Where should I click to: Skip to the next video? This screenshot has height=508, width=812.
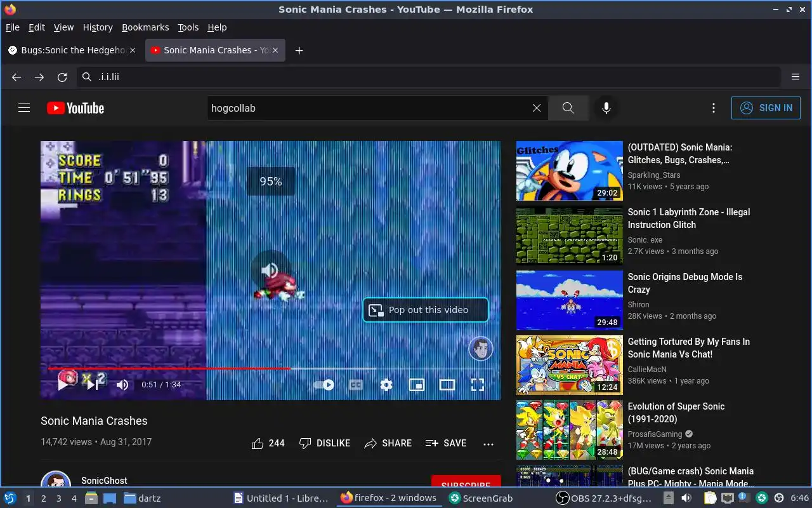(x=93, y=384)
